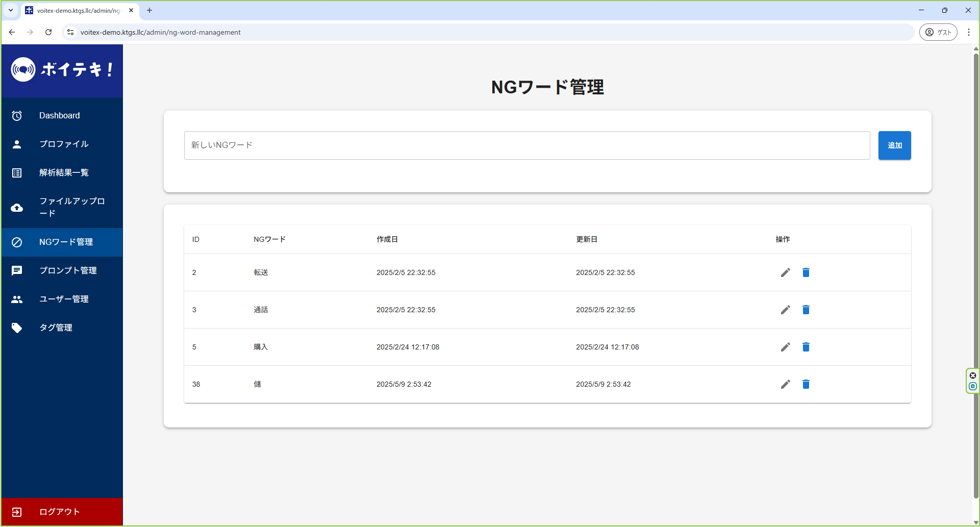Click the ID 38 cell
Viewport: 980px width, 527px height.
coord(196,384)
